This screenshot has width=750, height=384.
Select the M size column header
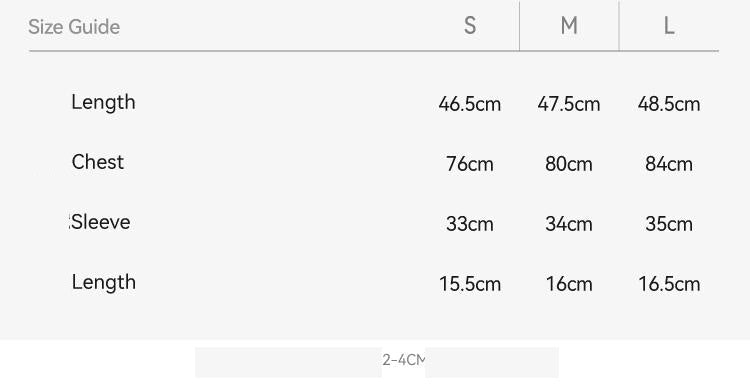[x=569, y=25]
